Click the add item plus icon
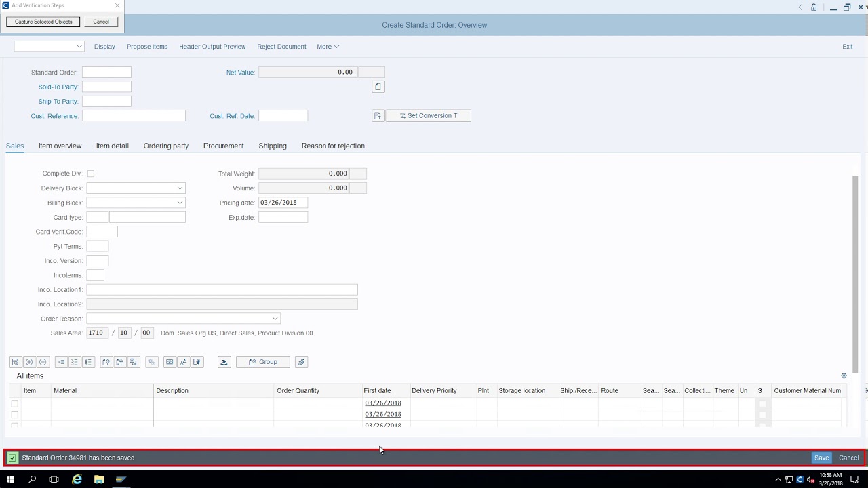868x488 pixels. tap(29, 362)
